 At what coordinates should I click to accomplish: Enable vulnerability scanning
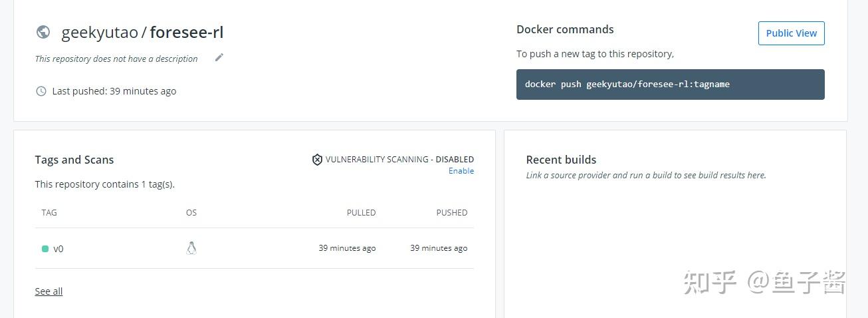pyautogui.click(x=461, y=171)
